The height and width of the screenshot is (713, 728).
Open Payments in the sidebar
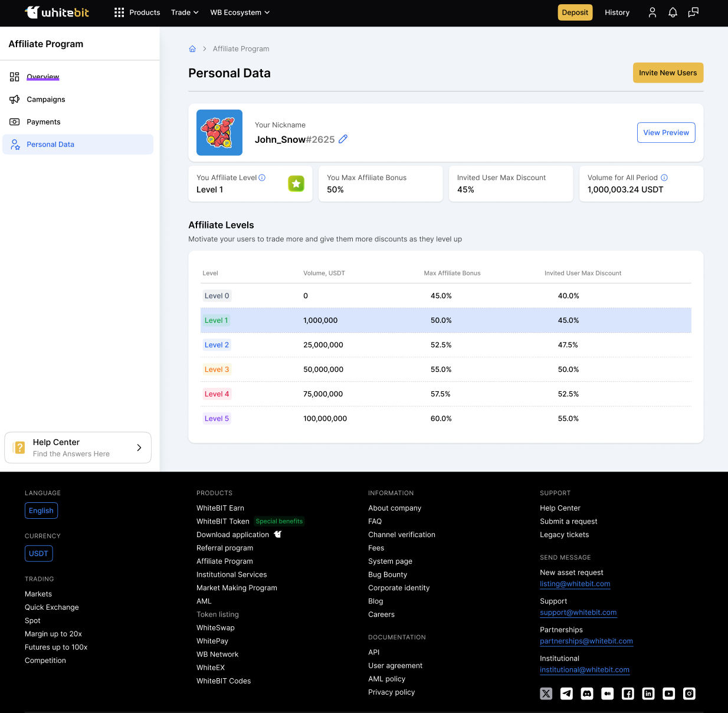pos(44,122)
